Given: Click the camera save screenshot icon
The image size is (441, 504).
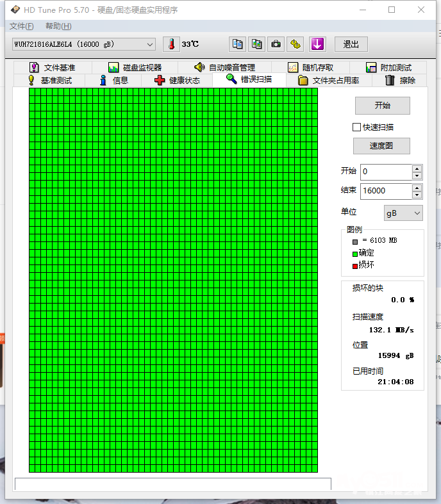Looking at the screenshot, I should click(276, 44).
